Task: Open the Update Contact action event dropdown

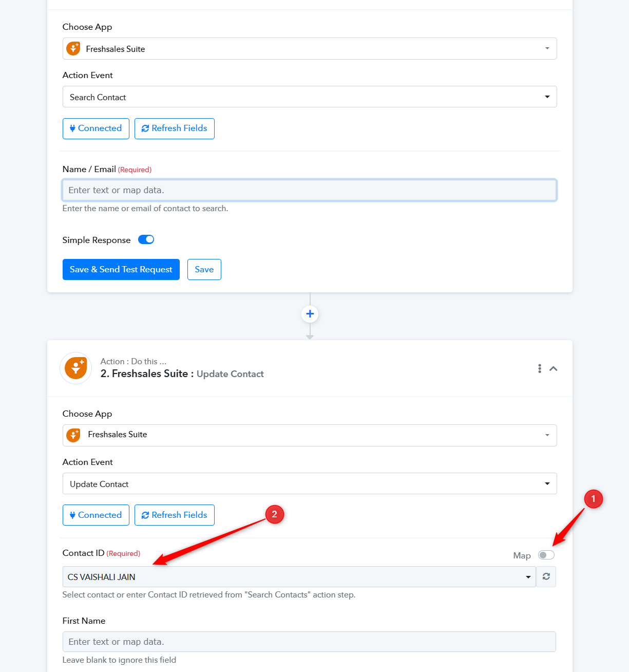Action: tap(310, 483)
